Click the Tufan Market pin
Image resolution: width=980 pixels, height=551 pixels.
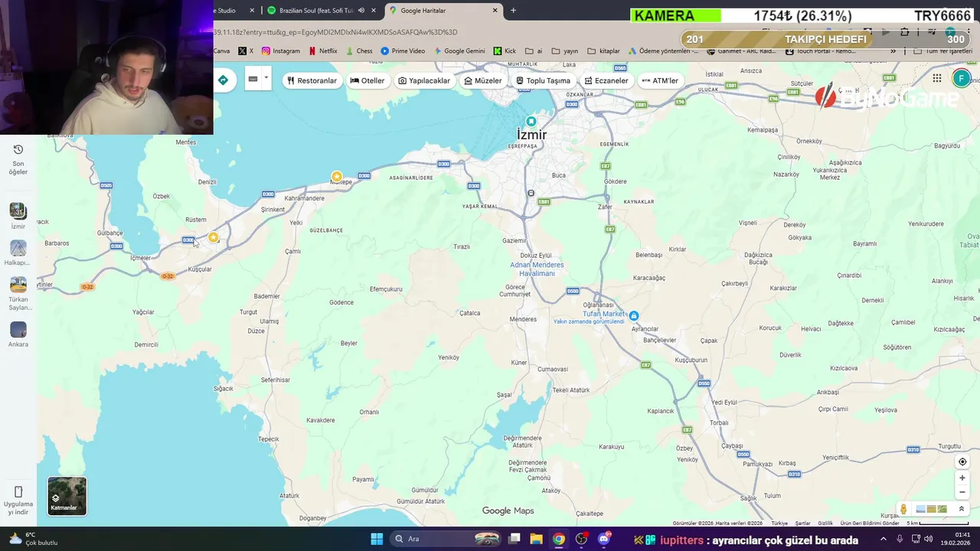click(633, 315)
